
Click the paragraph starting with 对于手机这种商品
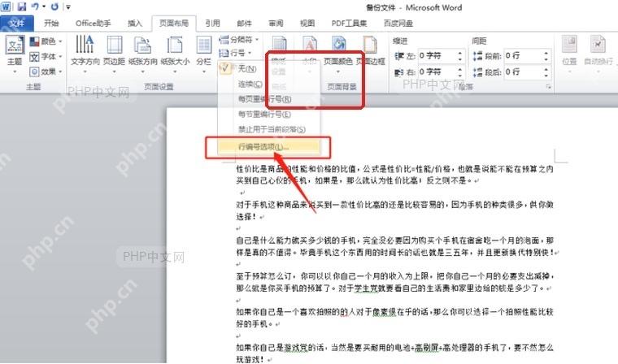pyautogui.click(x=395, y=210)
